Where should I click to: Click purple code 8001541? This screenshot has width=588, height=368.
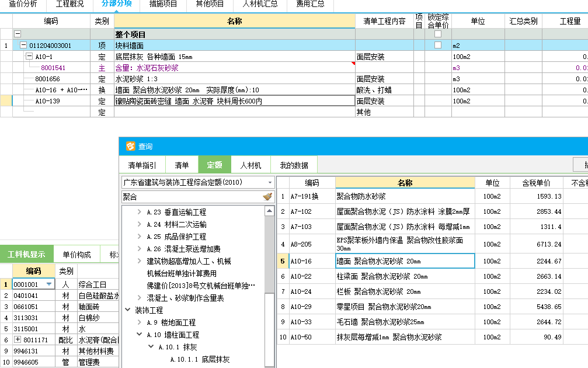53,68
